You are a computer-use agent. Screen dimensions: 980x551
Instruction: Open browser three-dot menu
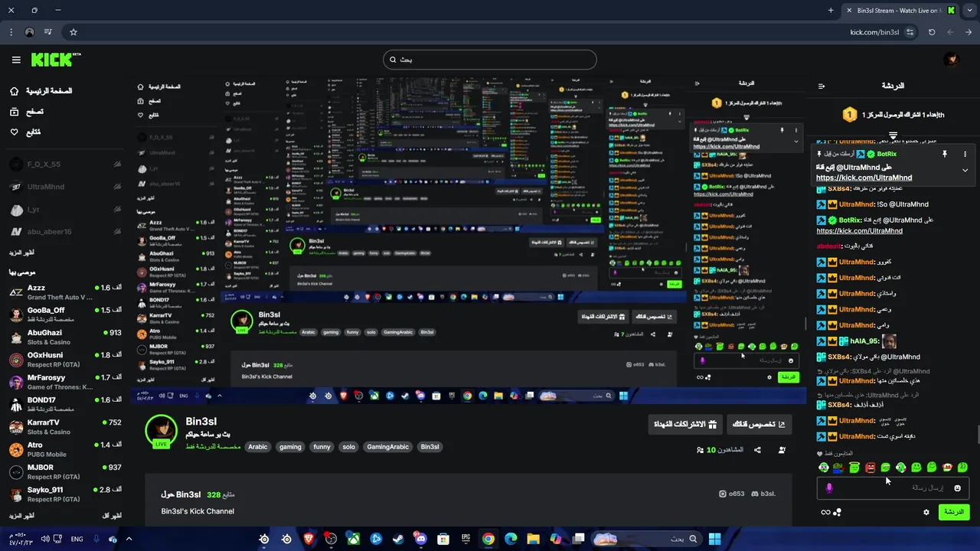coord(11,32)
